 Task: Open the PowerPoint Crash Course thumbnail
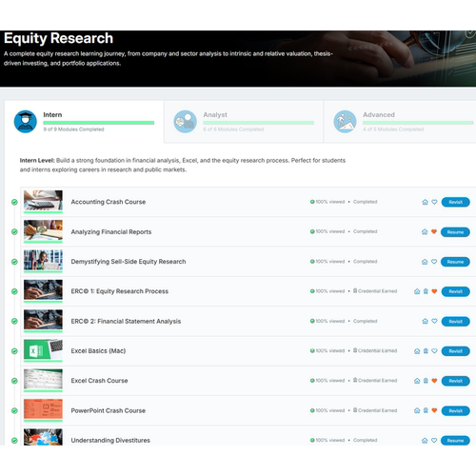(43, 409)
